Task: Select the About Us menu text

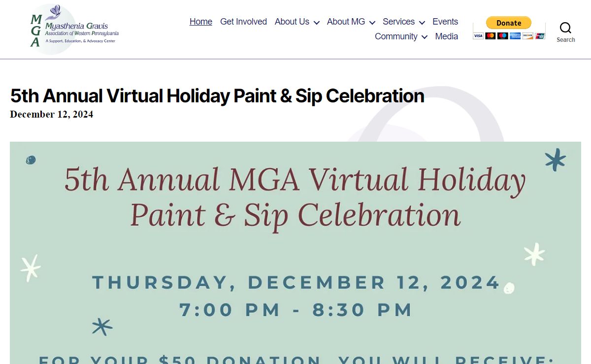Action: (292, 22)
